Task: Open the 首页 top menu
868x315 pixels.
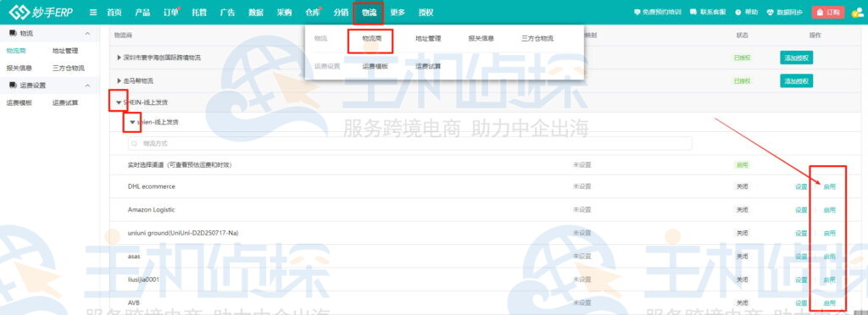Action: point(114,12)
